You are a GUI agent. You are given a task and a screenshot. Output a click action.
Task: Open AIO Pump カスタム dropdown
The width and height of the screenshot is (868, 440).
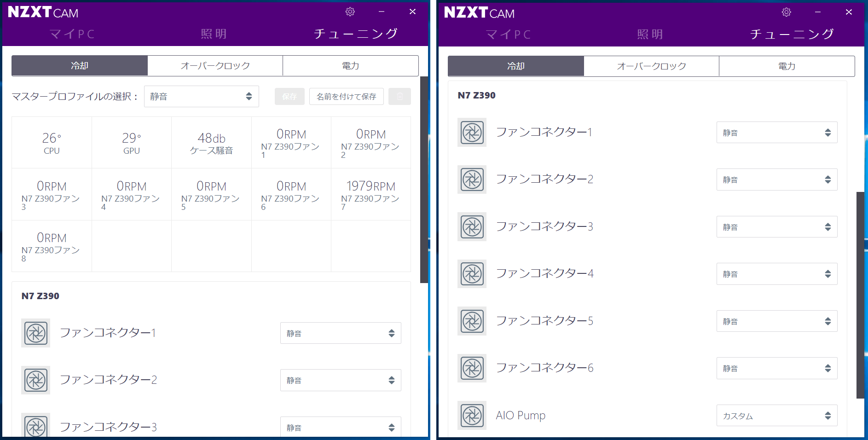click(777, 416)
